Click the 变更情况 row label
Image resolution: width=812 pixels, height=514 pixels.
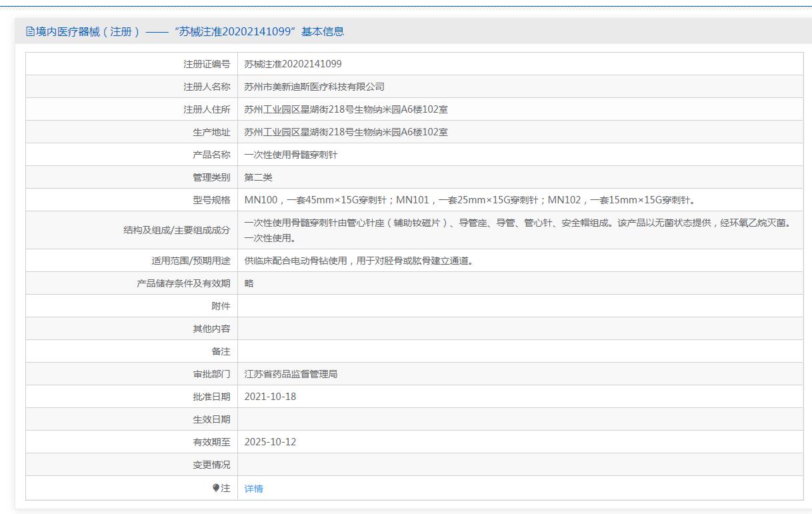pos(211,465)
